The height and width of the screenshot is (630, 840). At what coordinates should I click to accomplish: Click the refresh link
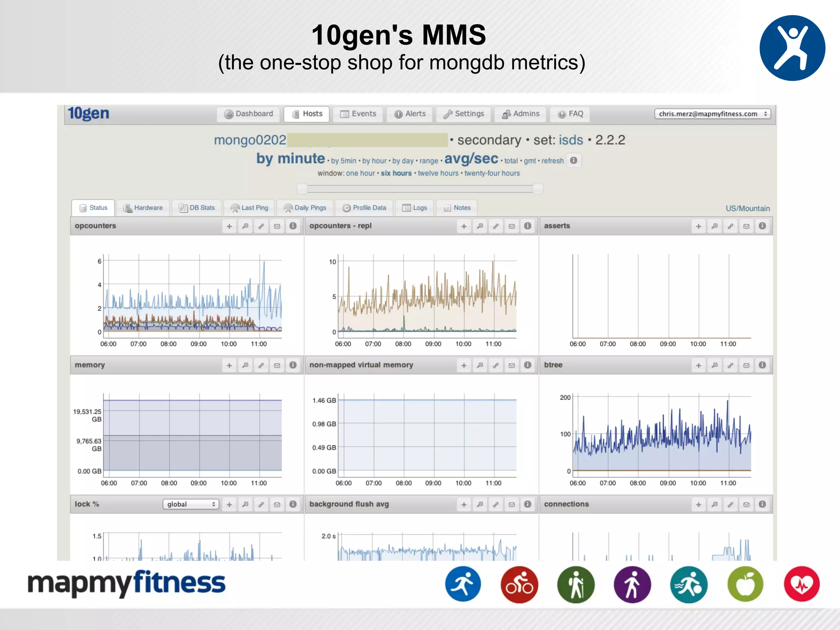click(x=552, y=161)
